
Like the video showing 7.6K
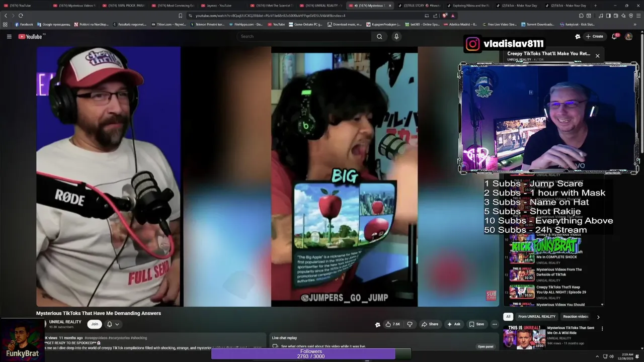(x=393, y=324)
